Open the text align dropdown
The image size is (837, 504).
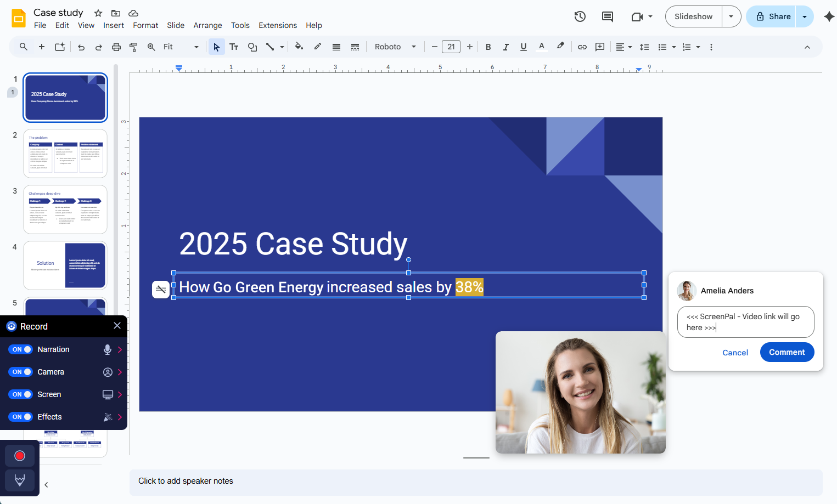click(623, 47)
